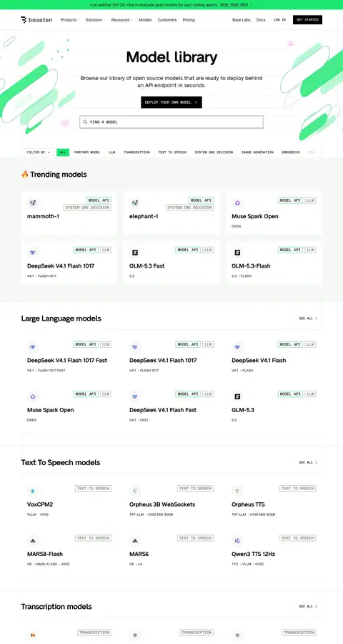Open the Orpheus TTS title
The height and width of the screenshot is (644, 343).
tap(248, 504)
